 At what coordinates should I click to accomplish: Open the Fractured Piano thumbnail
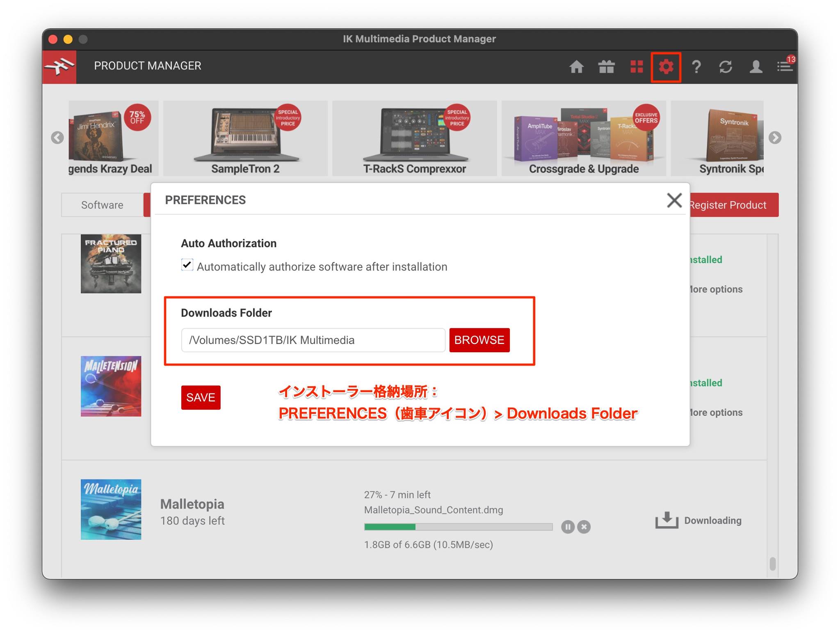(x=111, y=264)
